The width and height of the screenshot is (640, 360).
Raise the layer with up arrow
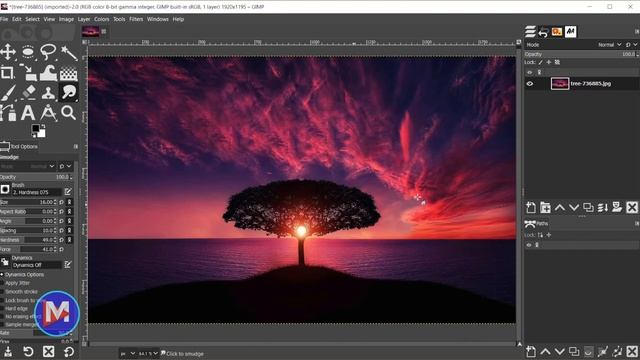560,207
